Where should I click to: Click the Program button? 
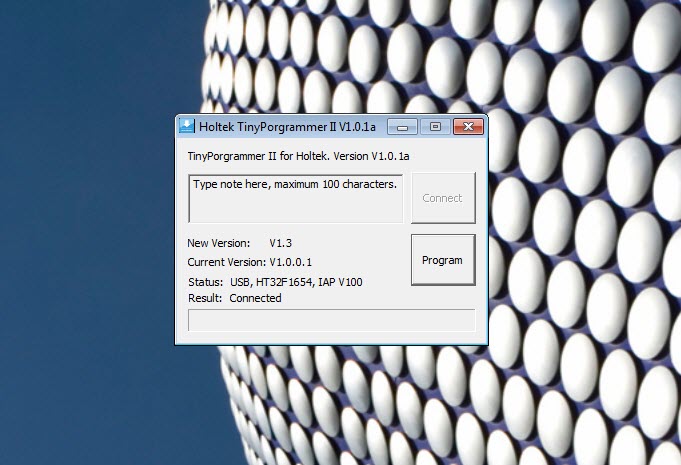click(443, 260)
